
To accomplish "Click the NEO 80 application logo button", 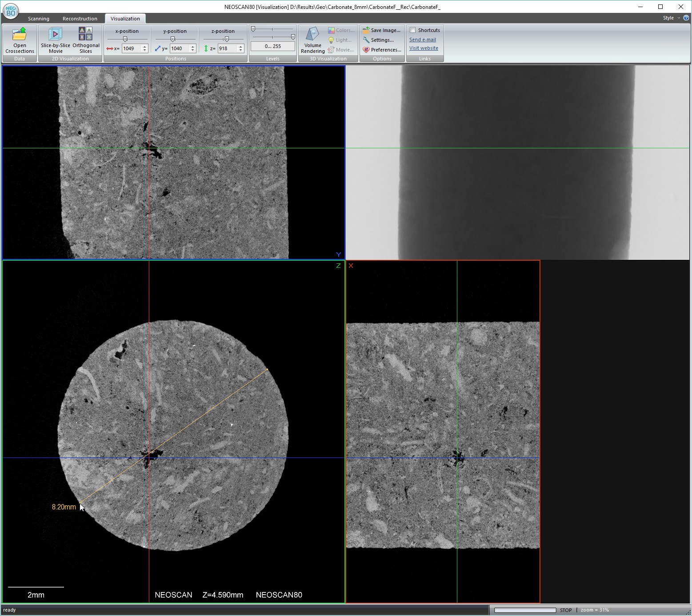I will [10, 11].
